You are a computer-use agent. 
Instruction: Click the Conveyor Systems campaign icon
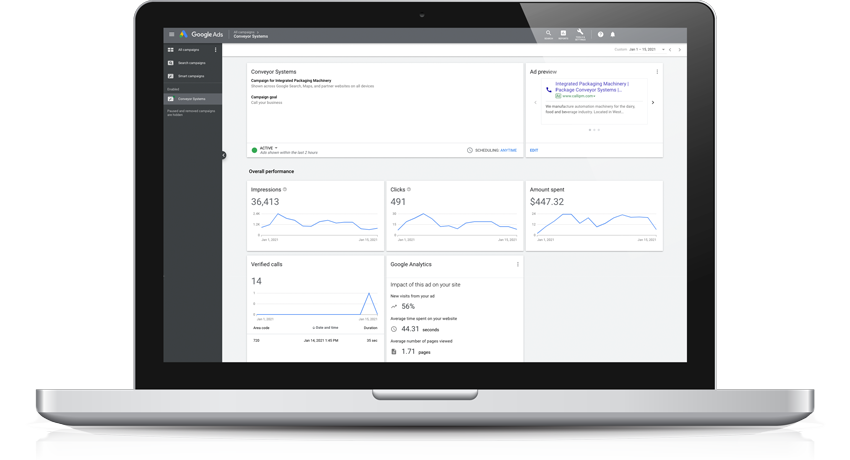point(170,99)
